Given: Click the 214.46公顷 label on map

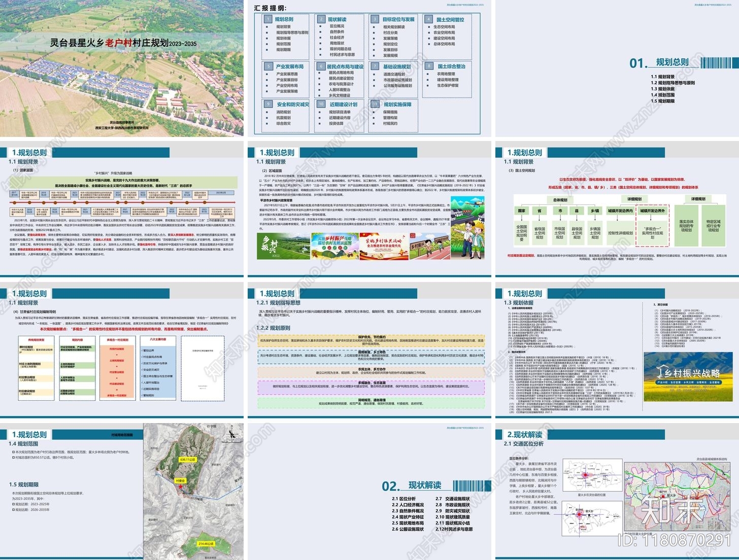Looking at the screenshot, I should tap(207, 543).
